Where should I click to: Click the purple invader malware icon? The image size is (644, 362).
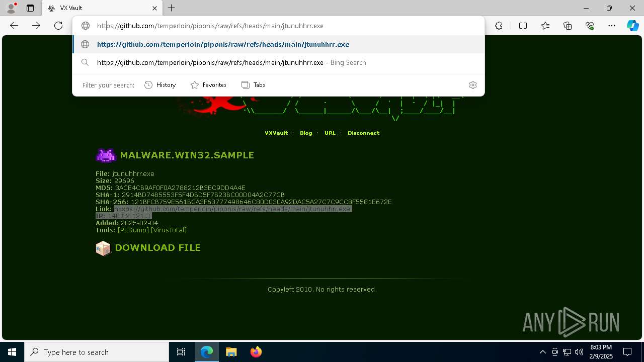106,155
